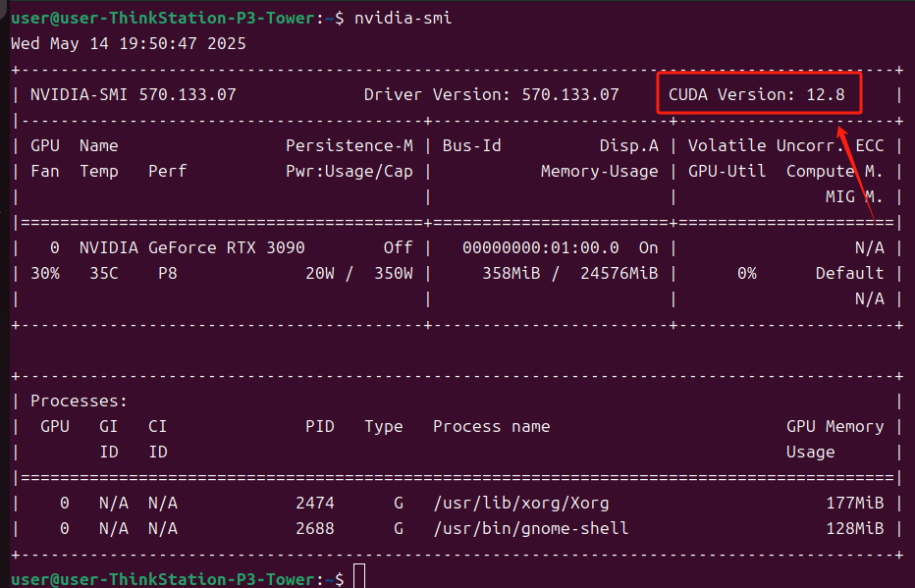Click the persistence mode value Off
Screen dimensions: 915x588
pyautogui.click(x=398, y=248)
